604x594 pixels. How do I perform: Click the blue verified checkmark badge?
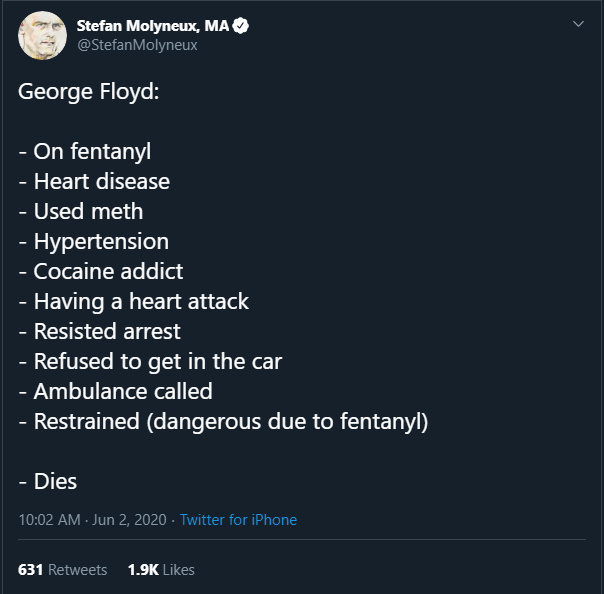click(x=241, y=26)
